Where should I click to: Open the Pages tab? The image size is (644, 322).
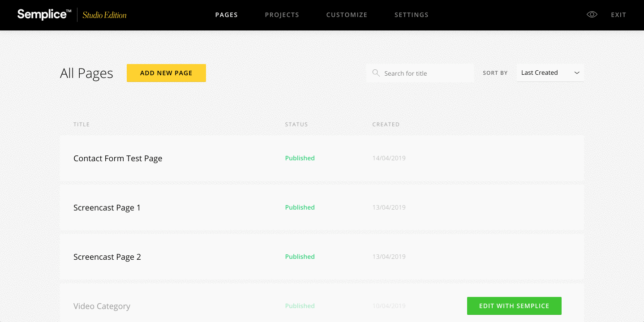(226, 15)
